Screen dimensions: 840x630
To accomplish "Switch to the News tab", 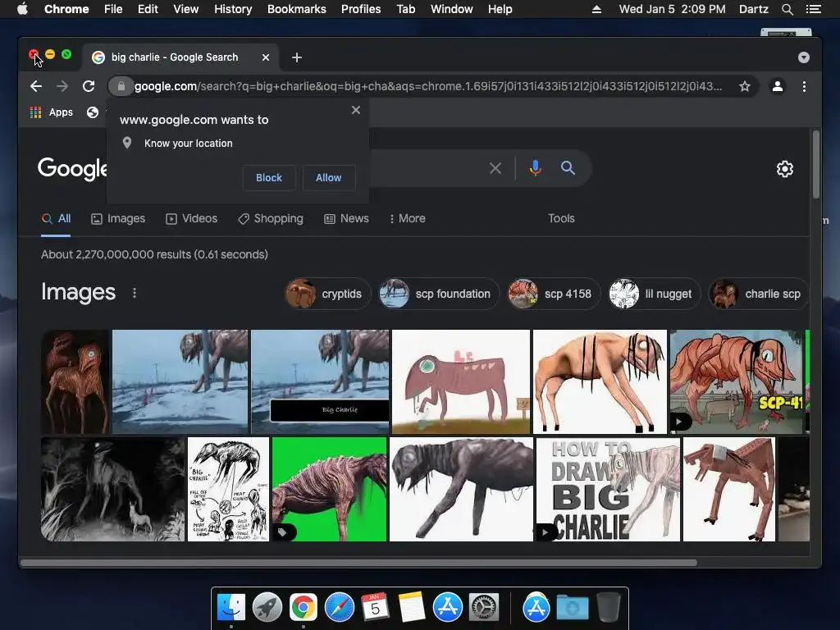I will 347,218.
